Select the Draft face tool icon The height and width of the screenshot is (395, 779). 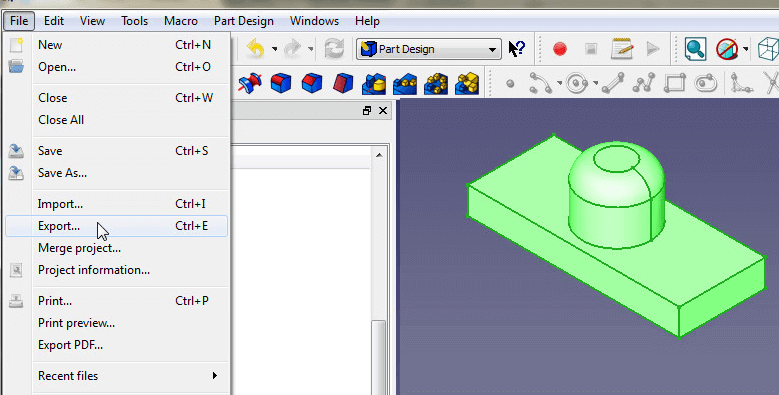343,83
